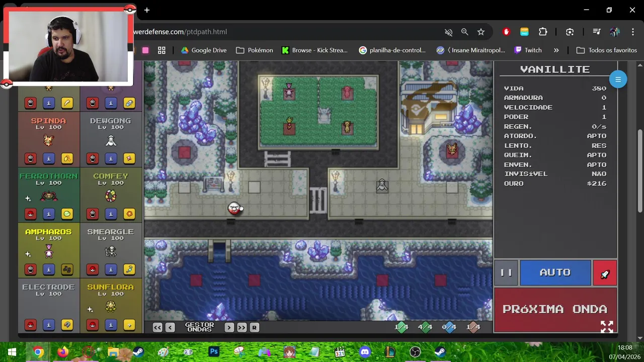Image resolution: width=644 pixels, height=362 pixels.
Task: Open Todos os favoritos folder
Action: pyautogui.click(x=607, y=50)
